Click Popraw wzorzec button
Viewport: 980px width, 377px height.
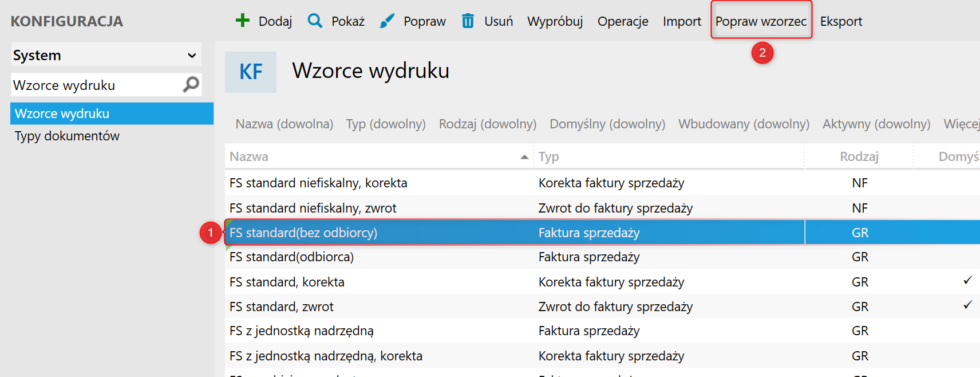coord(761,21)
